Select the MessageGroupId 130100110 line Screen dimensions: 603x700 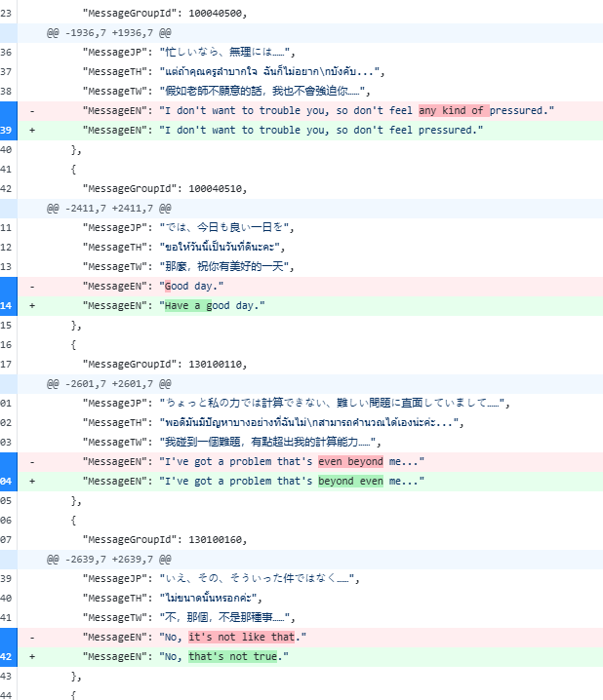coord(165,365)
